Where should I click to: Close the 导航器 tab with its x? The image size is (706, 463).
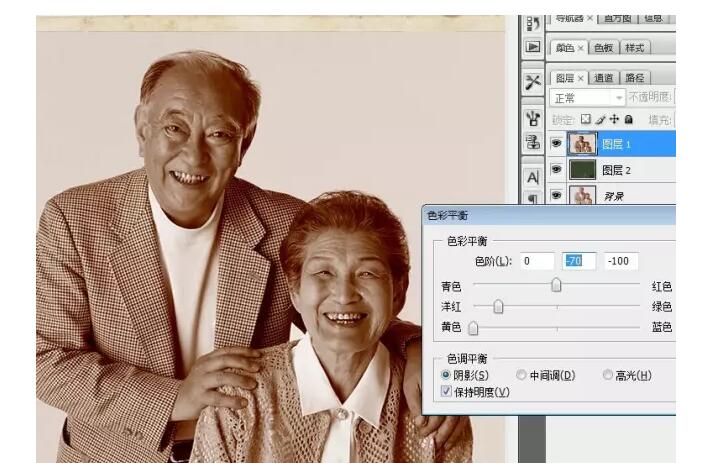coord(590,18)
